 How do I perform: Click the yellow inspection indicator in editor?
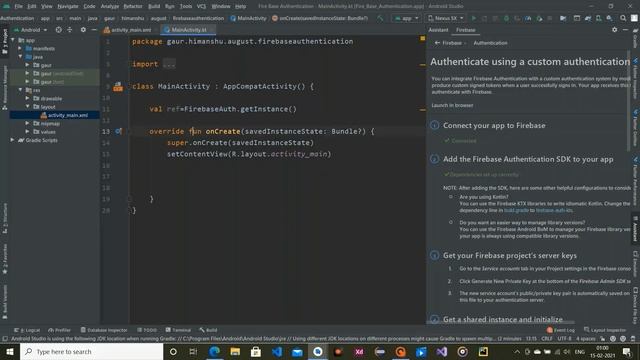point(422,38)
